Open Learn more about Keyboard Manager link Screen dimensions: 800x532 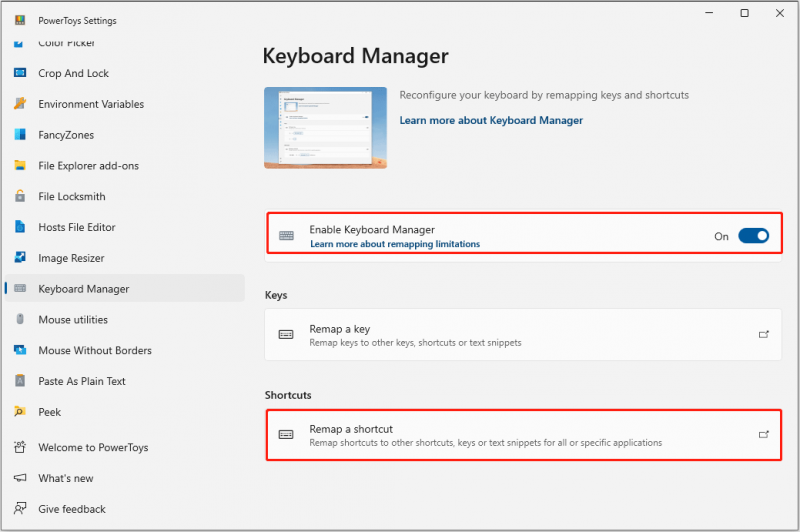(491, 120)
